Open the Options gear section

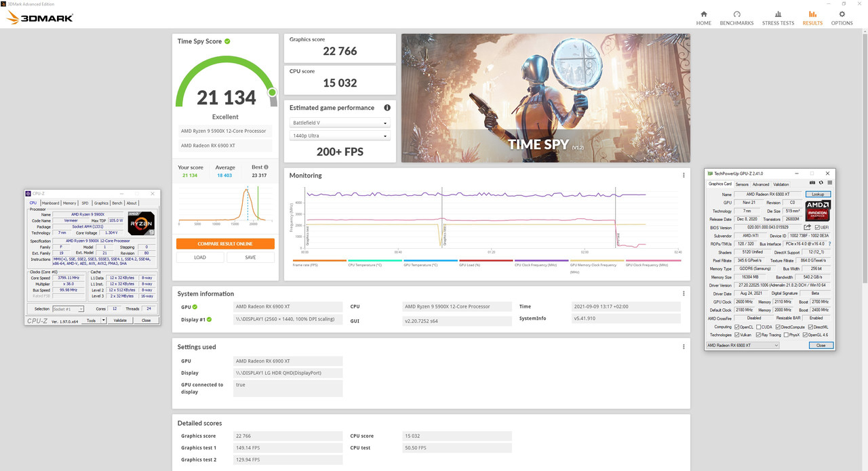(842, 18)
